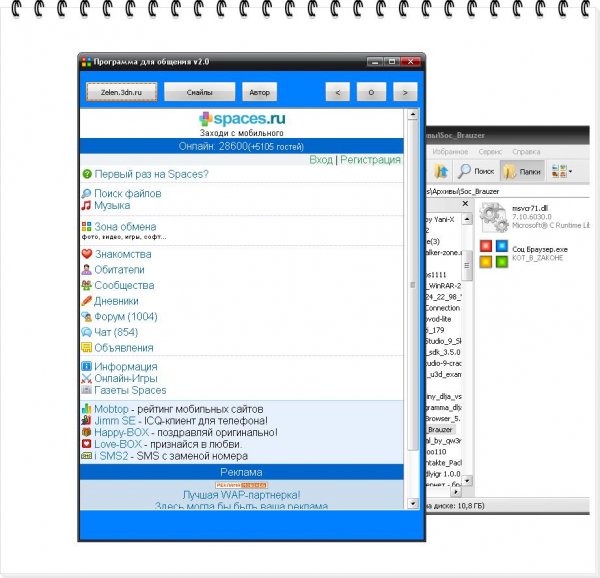Open the Музыка link
The width and height of the screenshot is (600, 578).
(x=112, y=205)
